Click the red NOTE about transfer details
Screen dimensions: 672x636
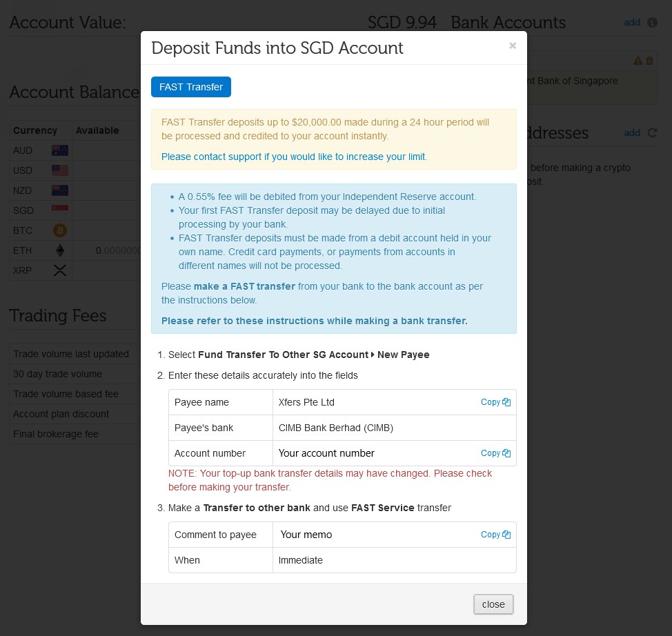point(330,480)
